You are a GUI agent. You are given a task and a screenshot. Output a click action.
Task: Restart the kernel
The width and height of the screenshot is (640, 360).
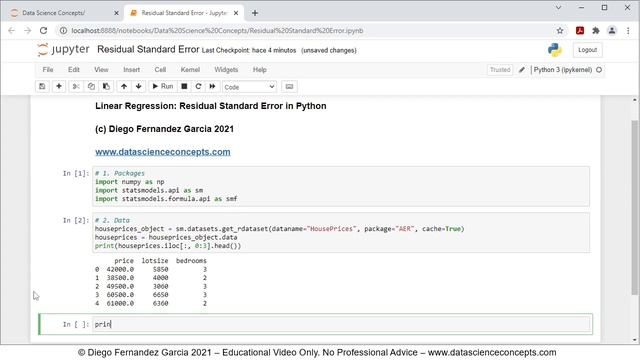point(198,87)
